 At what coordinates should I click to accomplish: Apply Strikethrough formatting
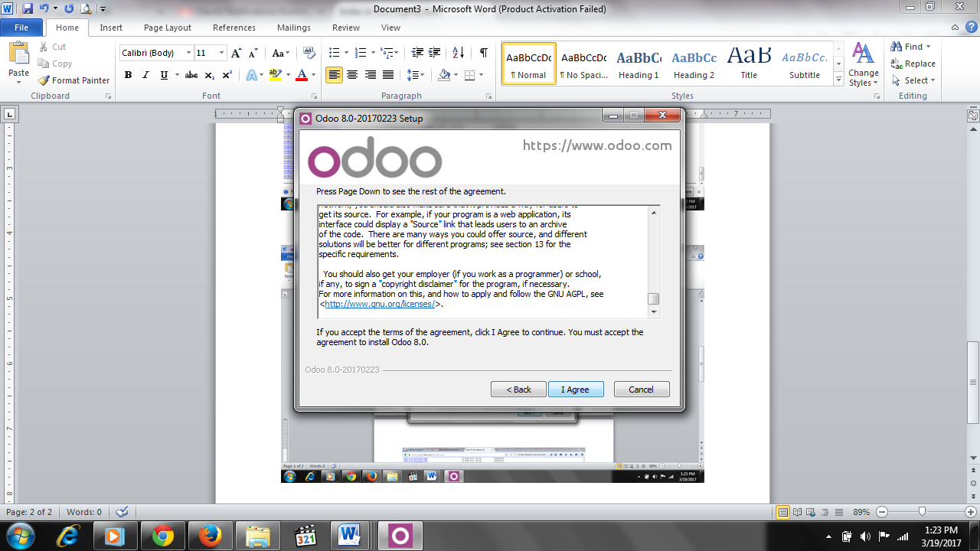(191, 75)
